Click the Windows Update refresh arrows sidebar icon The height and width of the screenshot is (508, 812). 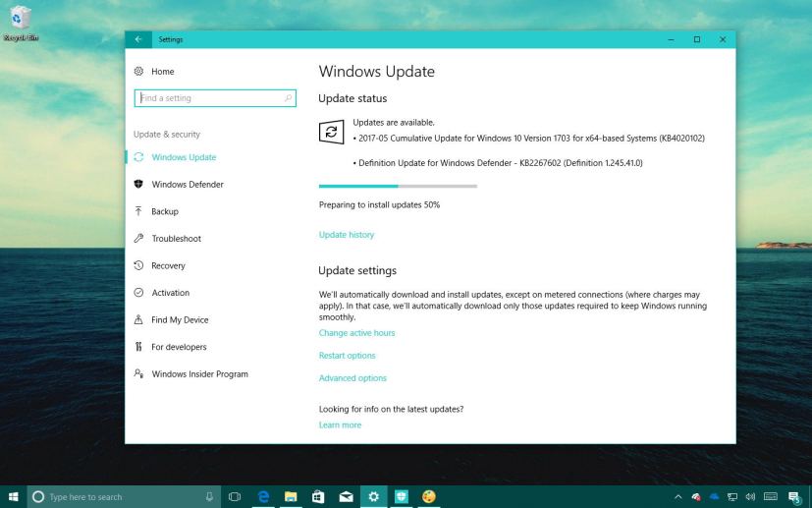click(x=138, y=157)
